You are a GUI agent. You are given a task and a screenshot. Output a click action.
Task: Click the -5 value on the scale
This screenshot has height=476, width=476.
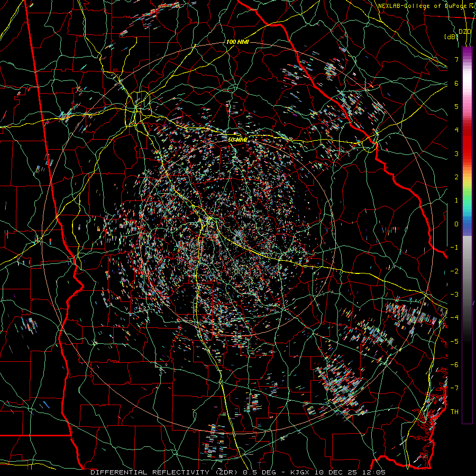pos(454,342)
